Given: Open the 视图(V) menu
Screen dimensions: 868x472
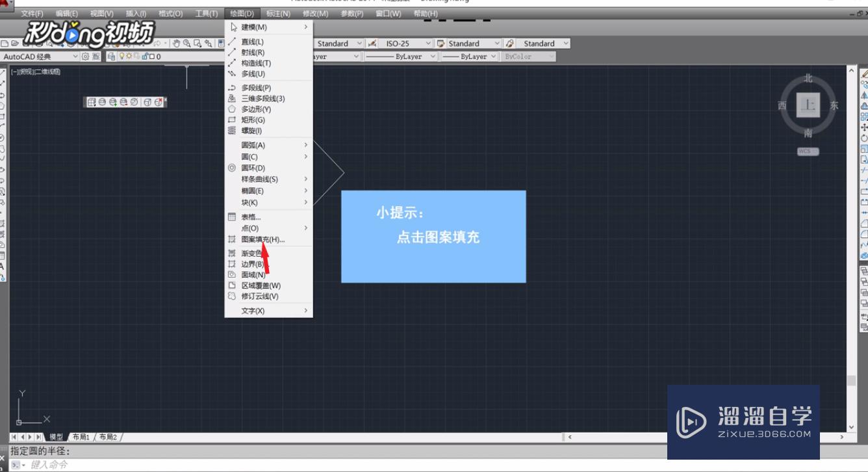Looking at the screenshot, I should (x=101, y=14).
